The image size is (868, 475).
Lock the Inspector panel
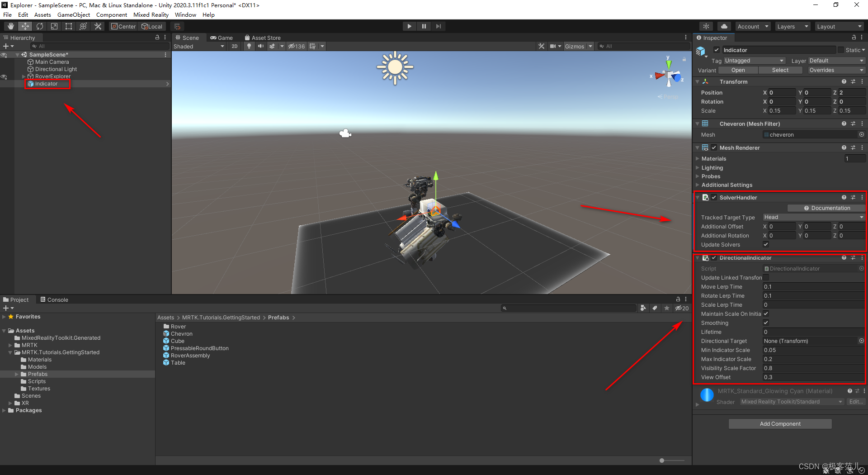click(x=854, y=38)
